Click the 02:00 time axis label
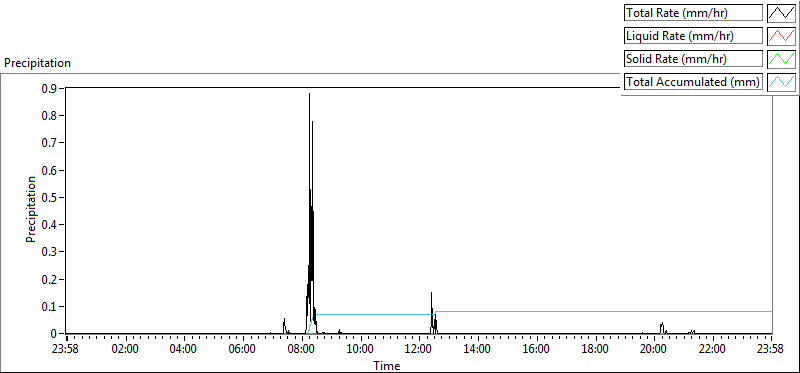800x373 pixels. click(125, 350)
